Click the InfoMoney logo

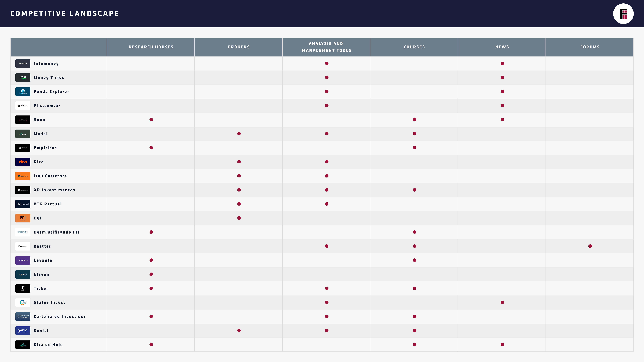(x=23, y=63)
